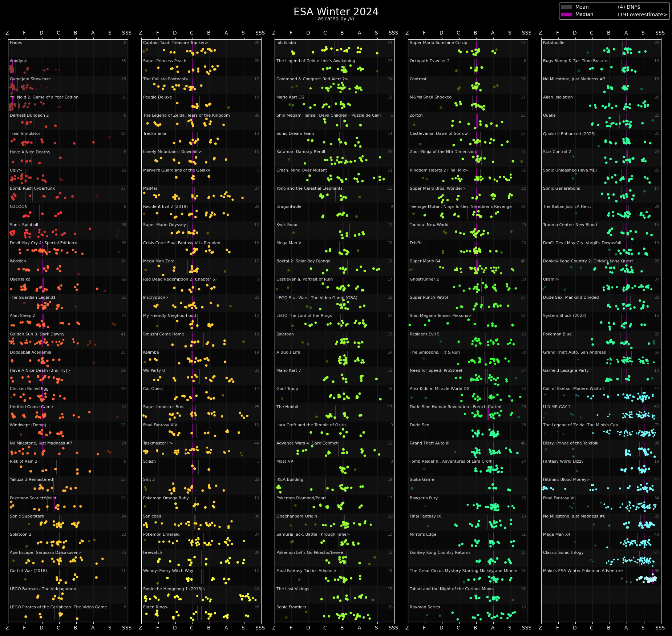Select the 'Kwik Snax' label
The image size is (672, 636).
click(x=287, y=225)
